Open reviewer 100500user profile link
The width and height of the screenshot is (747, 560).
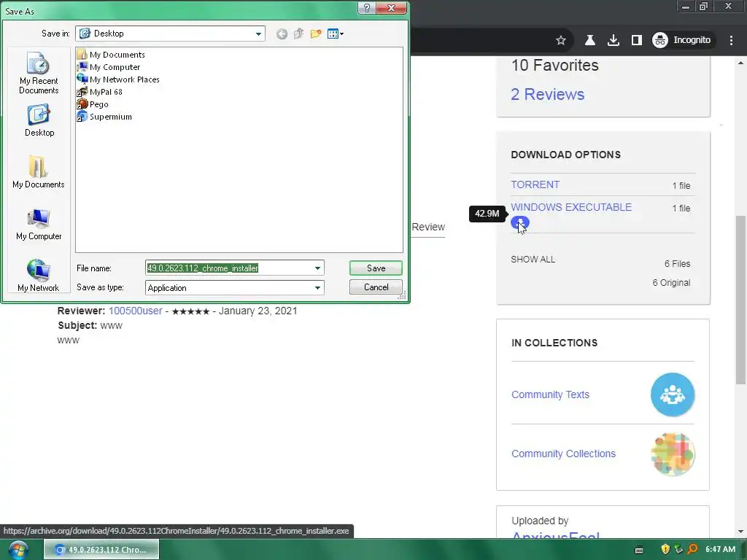(x=135, y=311)
